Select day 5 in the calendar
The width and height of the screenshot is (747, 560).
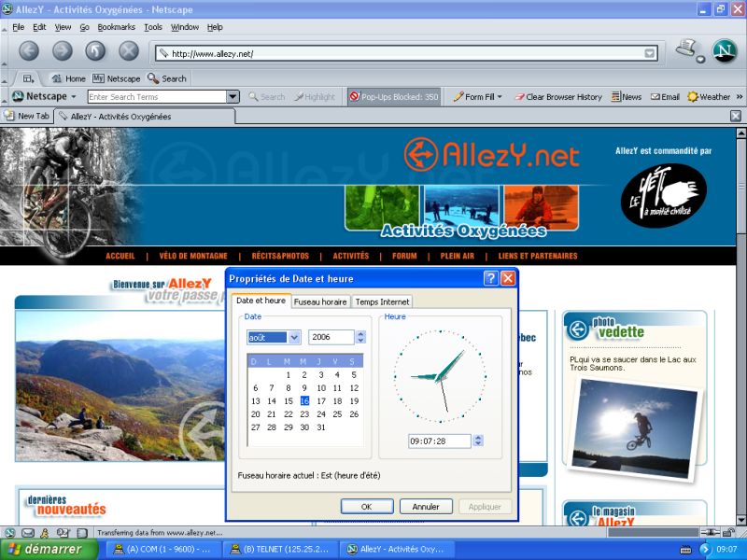[x=354, y=375]
